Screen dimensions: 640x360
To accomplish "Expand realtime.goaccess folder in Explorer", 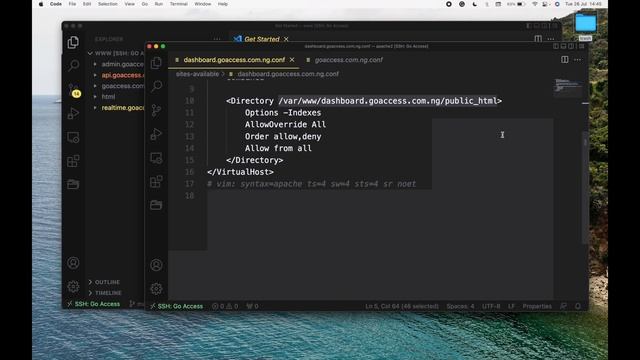I will (118, 108).
